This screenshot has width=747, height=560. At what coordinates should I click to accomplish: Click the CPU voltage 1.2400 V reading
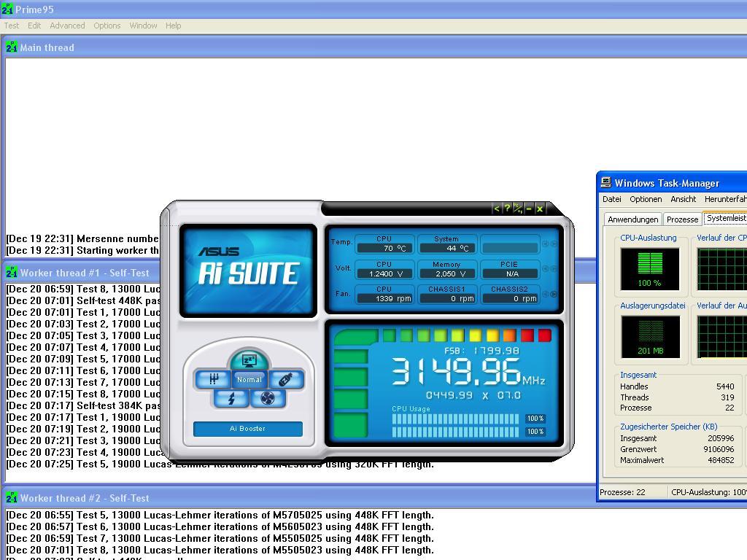pos(384,274)
